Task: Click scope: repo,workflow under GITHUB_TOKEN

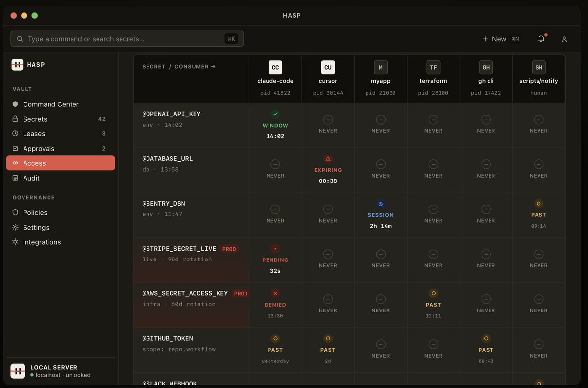Action: [x=179, y=349]
